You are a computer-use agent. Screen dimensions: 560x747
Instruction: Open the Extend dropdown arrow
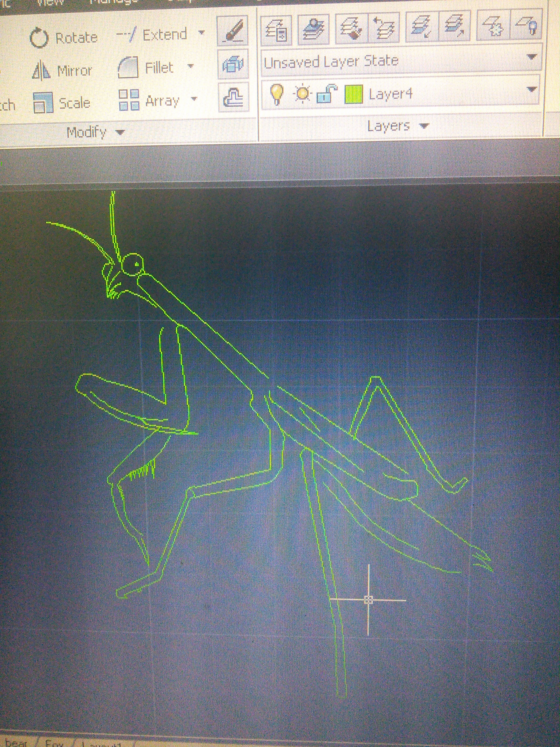(201, 33)
